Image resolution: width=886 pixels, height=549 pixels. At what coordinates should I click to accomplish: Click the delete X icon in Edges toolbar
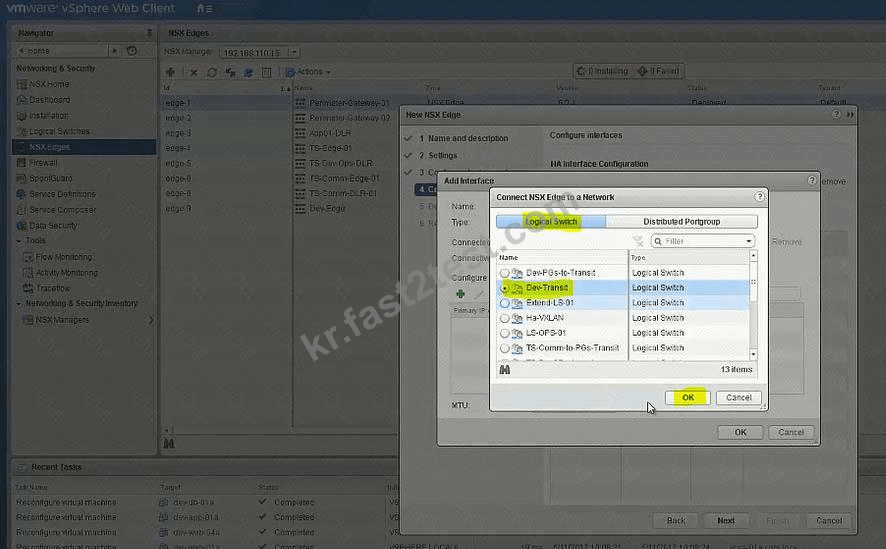[x=194, y=72]
